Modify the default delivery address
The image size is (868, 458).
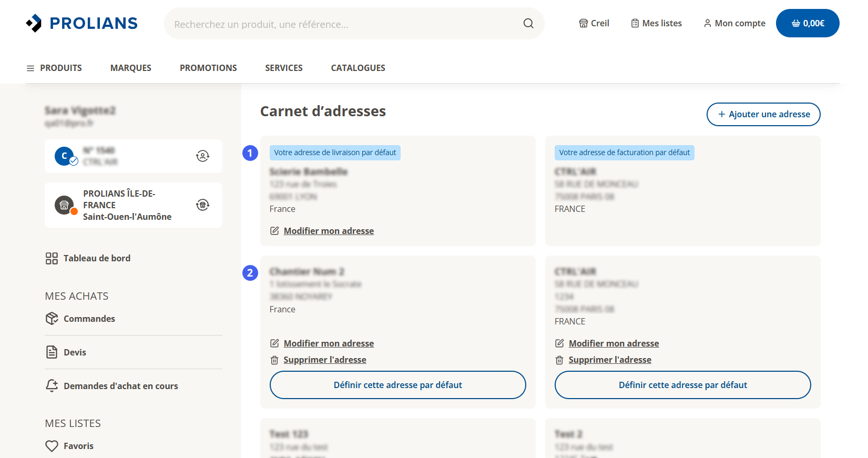[x=329, y=231]
